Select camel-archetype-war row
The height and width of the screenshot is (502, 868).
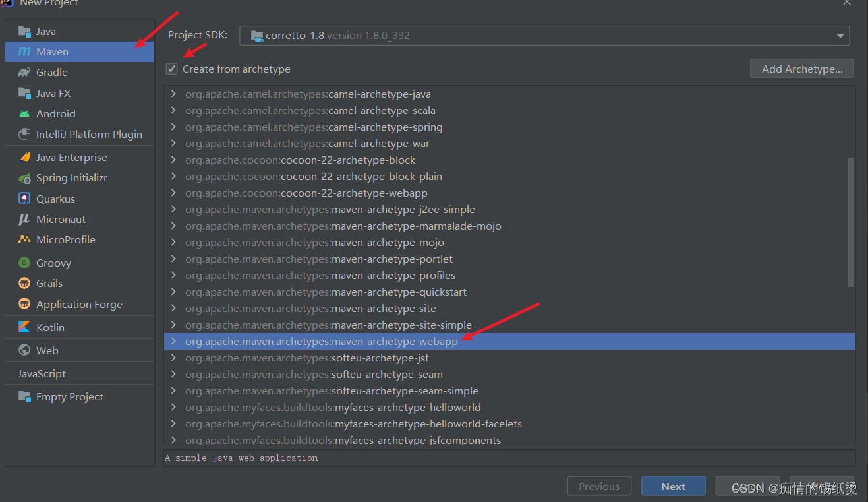pos(509,143)
